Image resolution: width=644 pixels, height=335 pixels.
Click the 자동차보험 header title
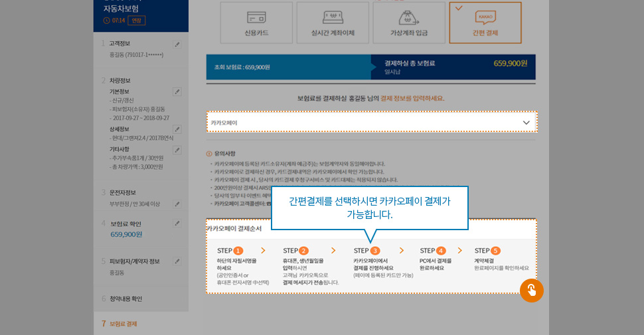tap(121, 9)
